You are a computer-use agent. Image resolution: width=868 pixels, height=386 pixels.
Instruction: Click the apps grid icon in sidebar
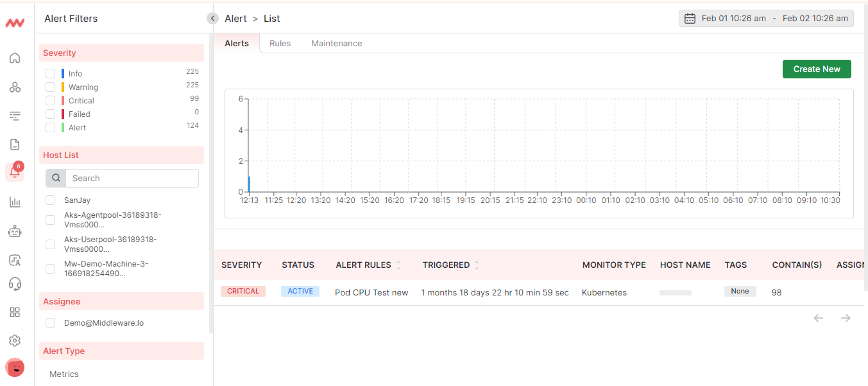15,312
